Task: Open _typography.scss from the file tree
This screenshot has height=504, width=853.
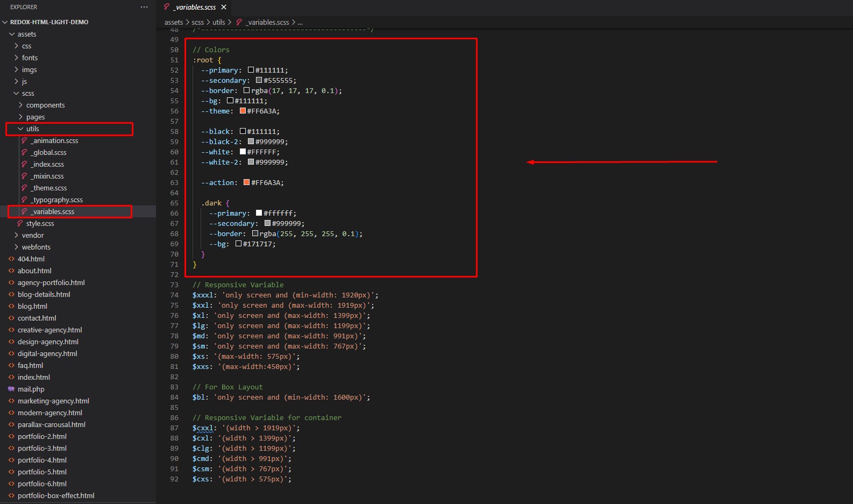Action: (56, 200)
